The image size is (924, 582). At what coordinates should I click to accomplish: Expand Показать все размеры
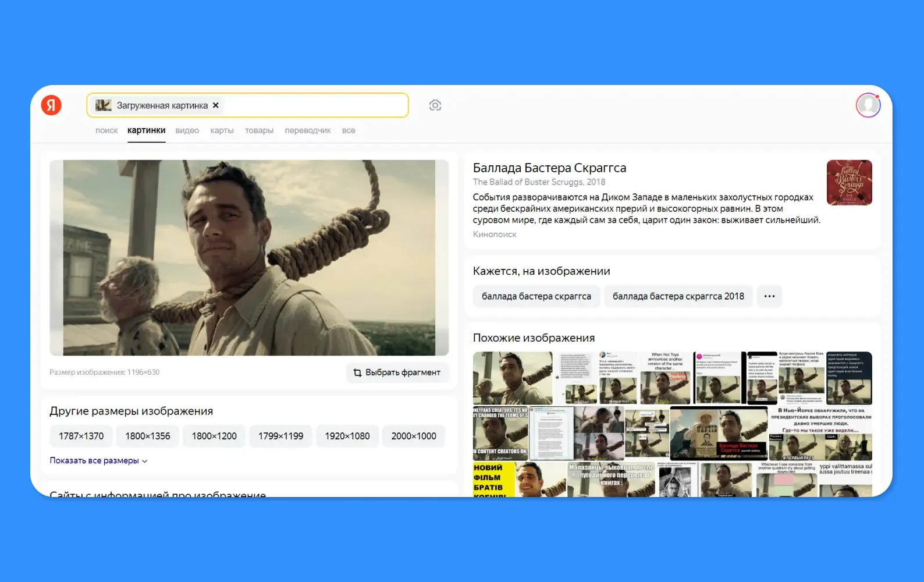[98, 460]
